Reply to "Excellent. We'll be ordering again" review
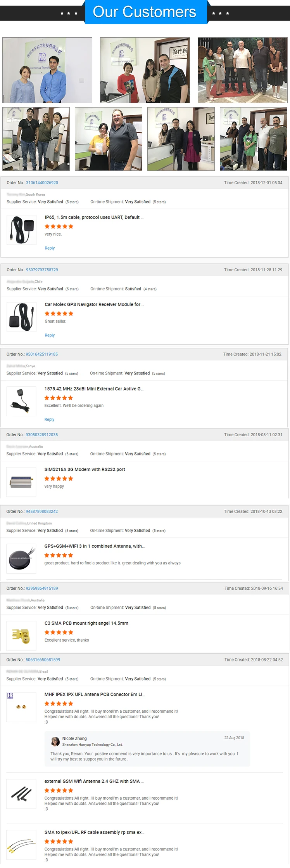The width and height of the screenshot is (290, 868). click(49, 420)
